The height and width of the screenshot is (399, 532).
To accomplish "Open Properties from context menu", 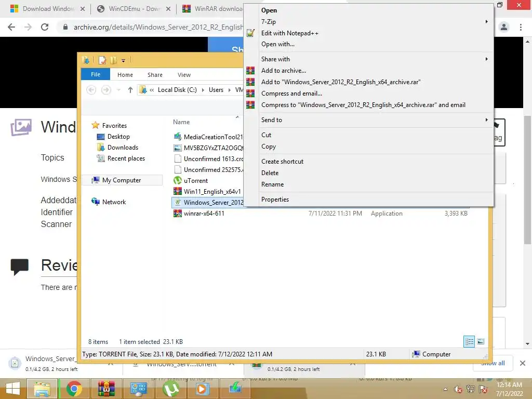I will click(275, 199).
